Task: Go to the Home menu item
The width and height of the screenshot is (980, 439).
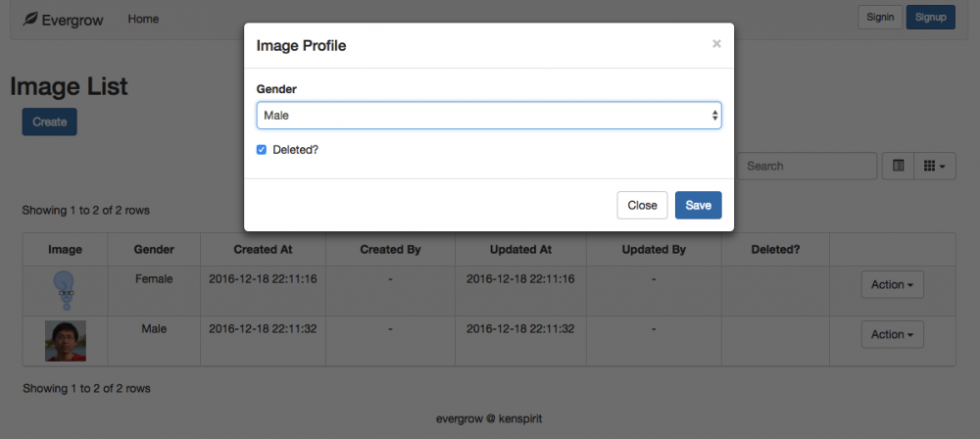Action: click(x=143, y=19)
